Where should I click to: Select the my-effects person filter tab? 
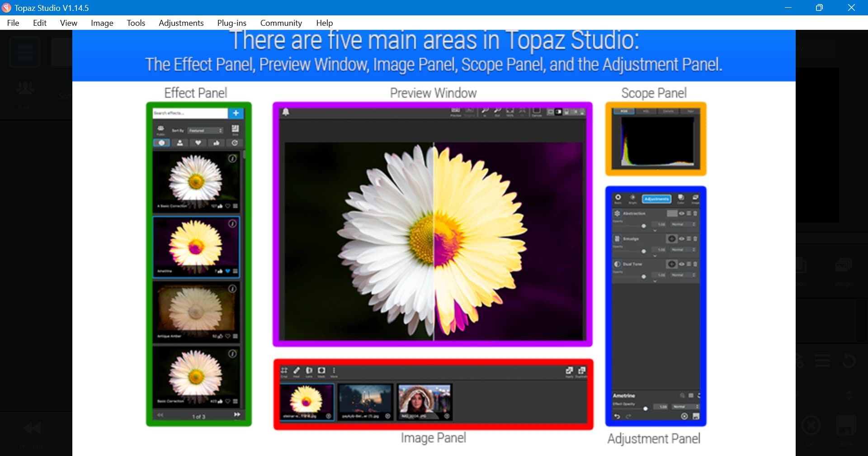pos(180,143)
